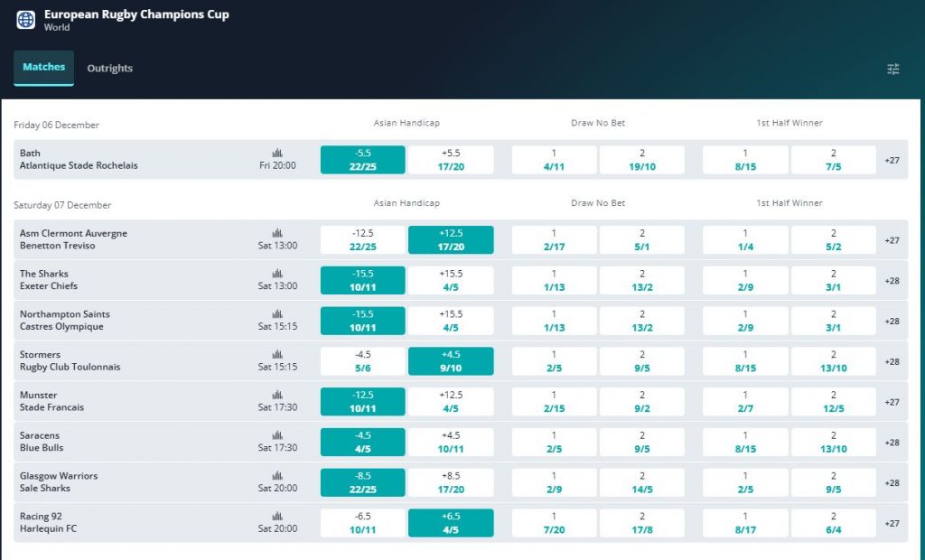This screenshot has width=925, height=560.
Task: Select Toulonnais 1st Half Winner 13/10
Action: pyautogui.click(x=834, y=361)
